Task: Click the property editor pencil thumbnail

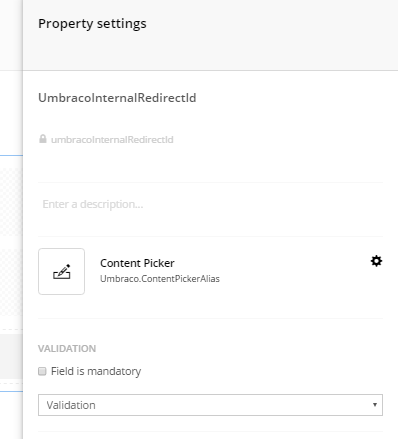Action: click(x=61, y=271)
